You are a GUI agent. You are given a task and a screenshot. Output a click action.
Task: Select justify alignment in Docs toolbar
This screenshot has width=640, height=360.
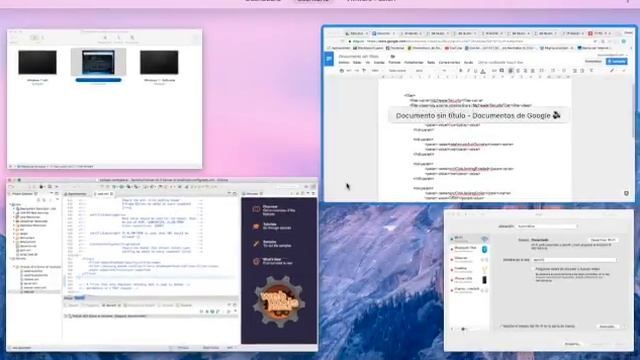533,71
